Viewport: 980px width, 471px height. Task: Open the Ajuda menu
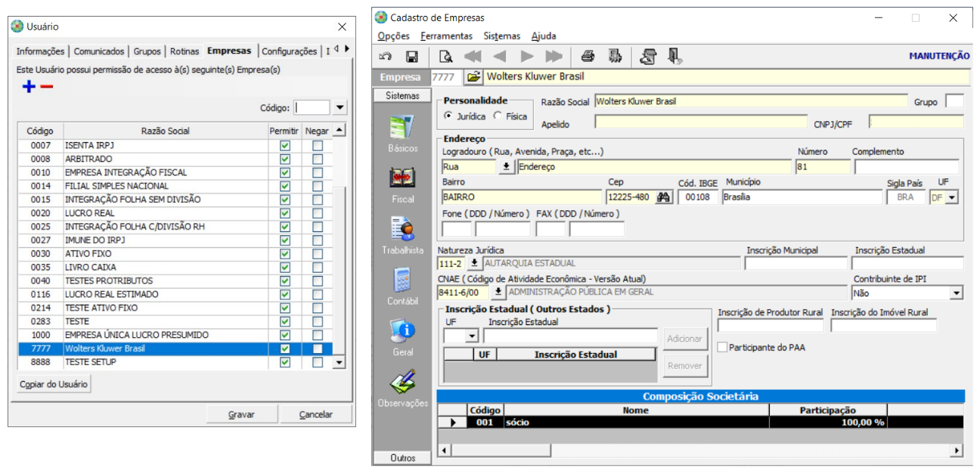(544, 36)
